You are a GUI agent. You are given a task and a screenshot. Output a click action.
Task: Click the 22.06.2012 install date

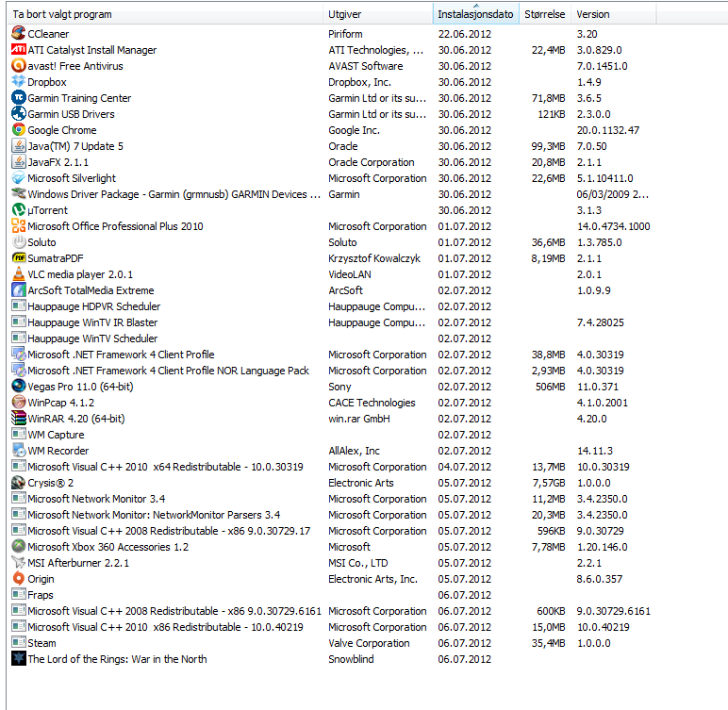pos(464,34)
